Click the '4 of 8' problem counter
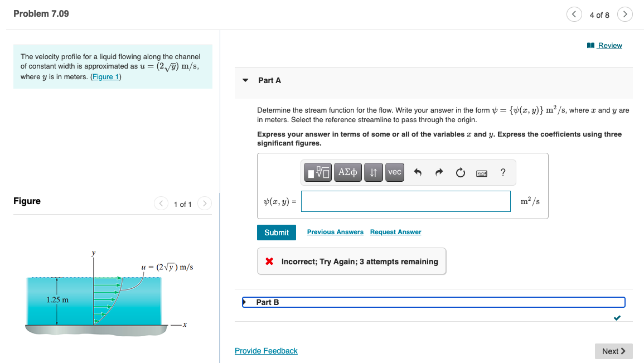This screenshot has height=363, width=644. tap(599, 15)
